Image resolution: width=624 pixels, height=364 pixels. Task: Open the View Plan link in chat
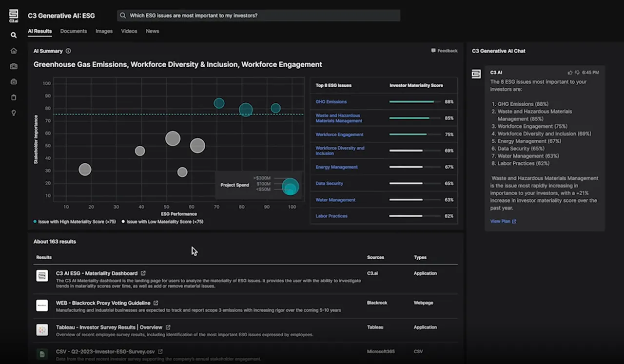pos(503,221)
